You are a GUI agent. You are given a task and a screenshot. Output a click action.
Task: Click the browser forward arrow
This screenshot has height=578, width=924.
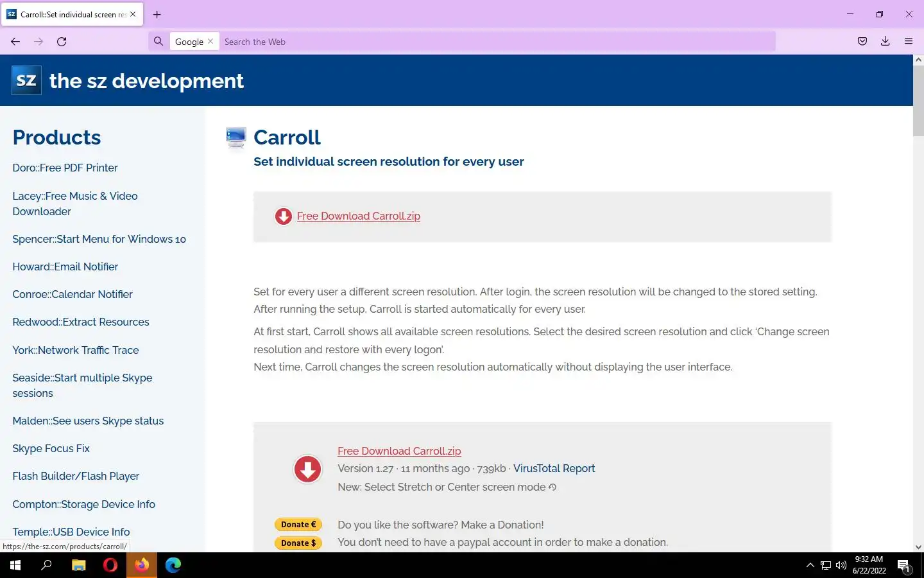38,42
